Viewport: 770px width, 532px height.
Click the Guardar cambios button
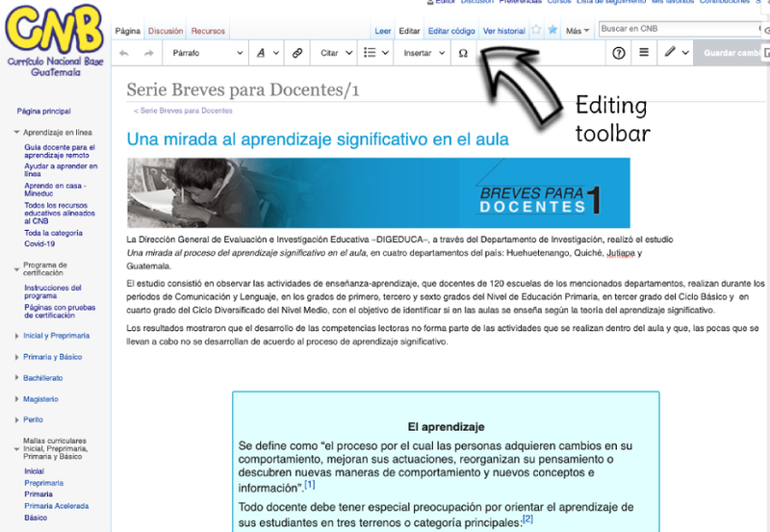tap(731, 53)
